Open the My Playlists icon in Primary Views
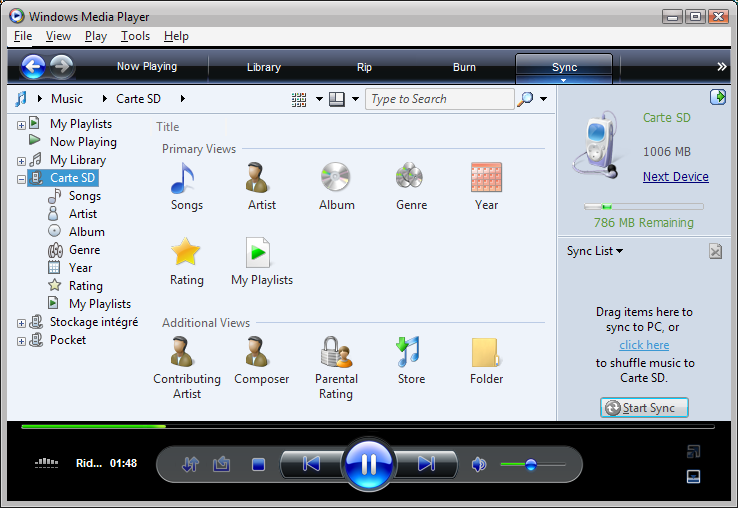 tap(258, 253)
